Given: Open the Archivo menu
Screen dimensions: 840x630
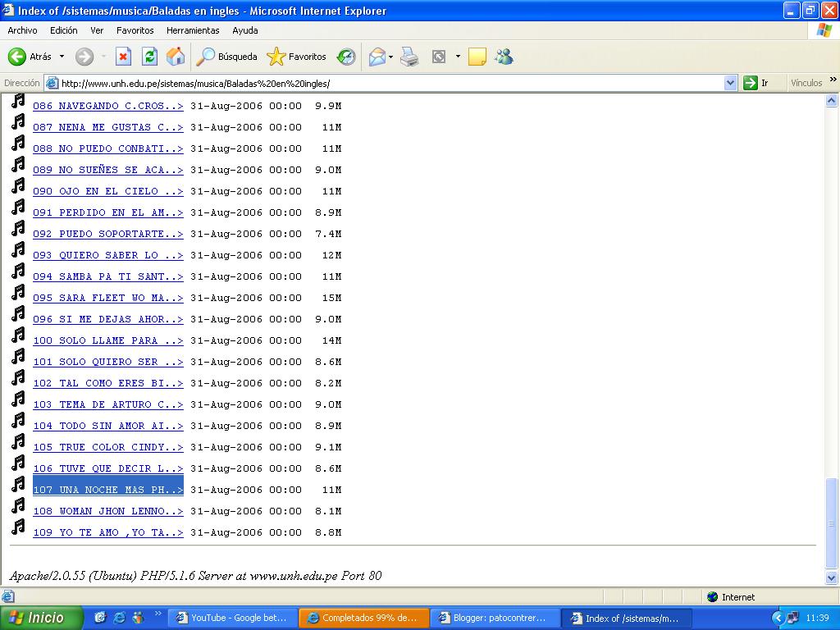Looking at the screenshot, I should point(22,30).
